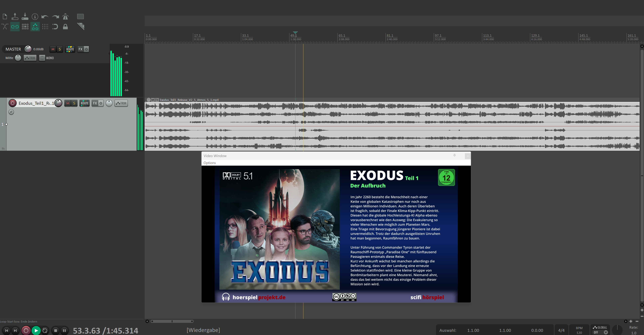The image size is (644, 335).
Task: Solo the MASTER track
Action: click(59, 49)
